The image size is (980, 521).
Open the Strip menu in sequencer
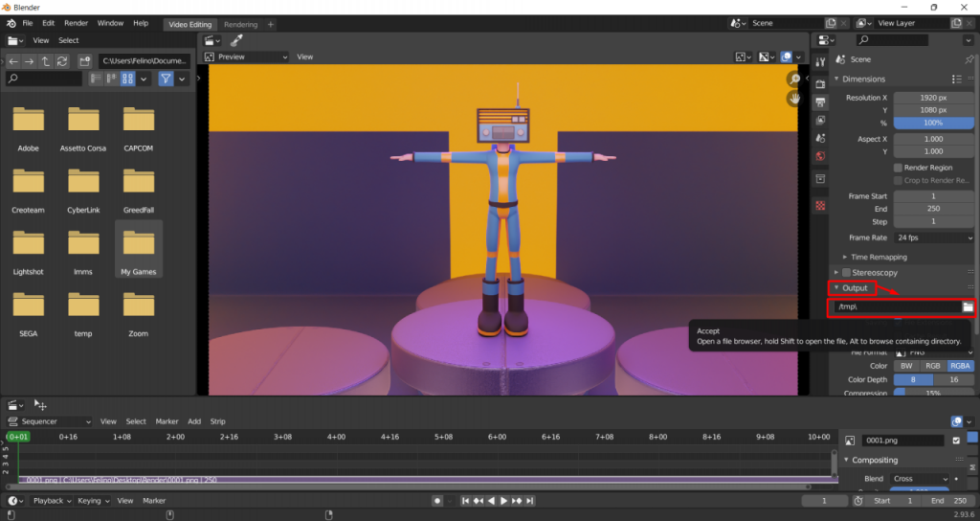click(217, 421)
